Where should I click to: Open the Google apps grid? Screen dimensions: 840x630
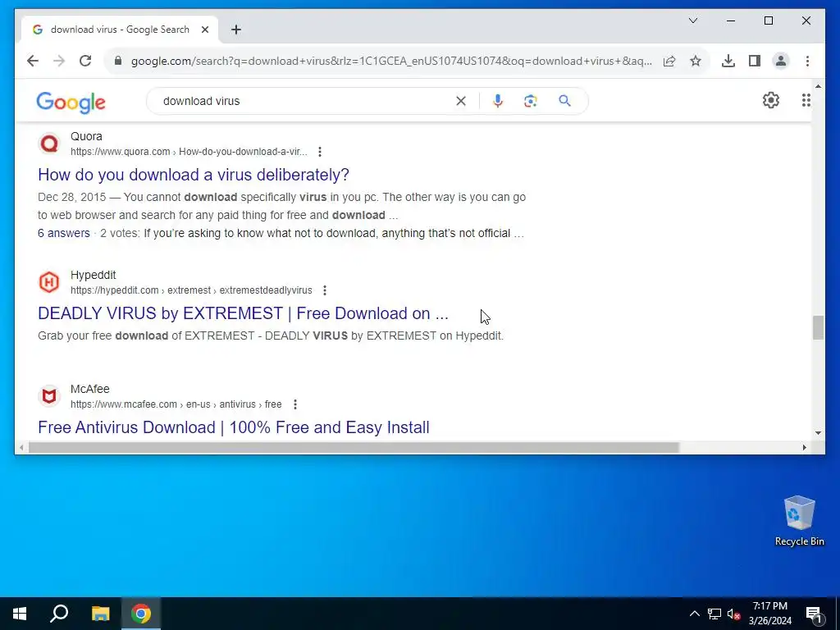coord(806,100)
